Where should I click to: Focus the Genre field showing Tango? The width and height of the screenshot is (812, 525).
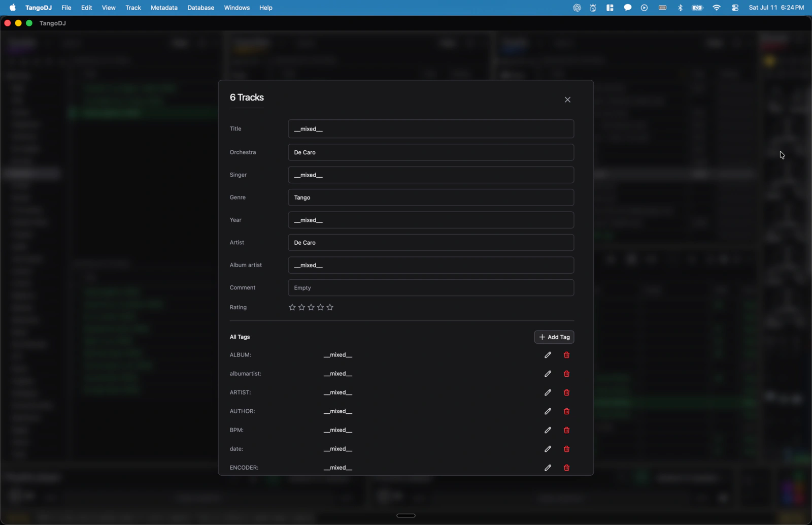point(431,198)
